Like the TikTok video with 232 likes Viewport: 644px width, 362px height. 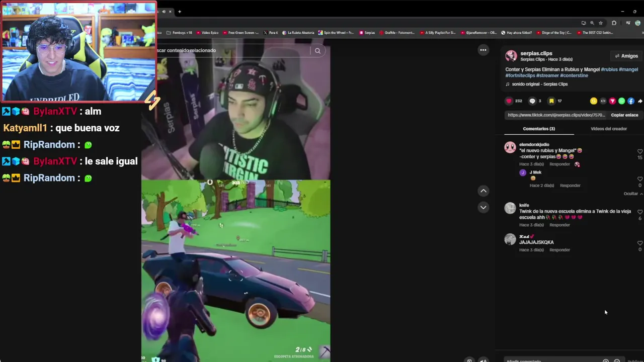coord(509,101)
